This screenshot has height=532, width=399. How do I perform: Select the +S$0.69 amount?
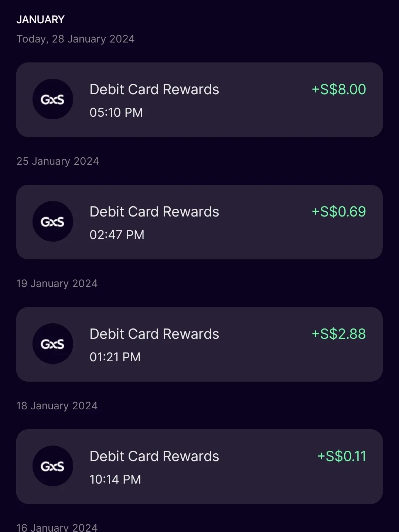(x=339, y=212)
